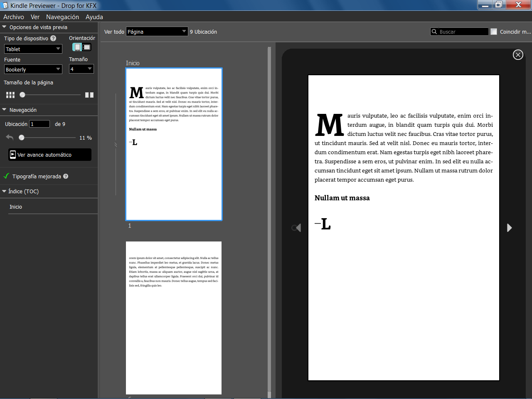Viewport: 532px width, 399px height.
Task: Click the two-page view icon
Action: (89, 95)
